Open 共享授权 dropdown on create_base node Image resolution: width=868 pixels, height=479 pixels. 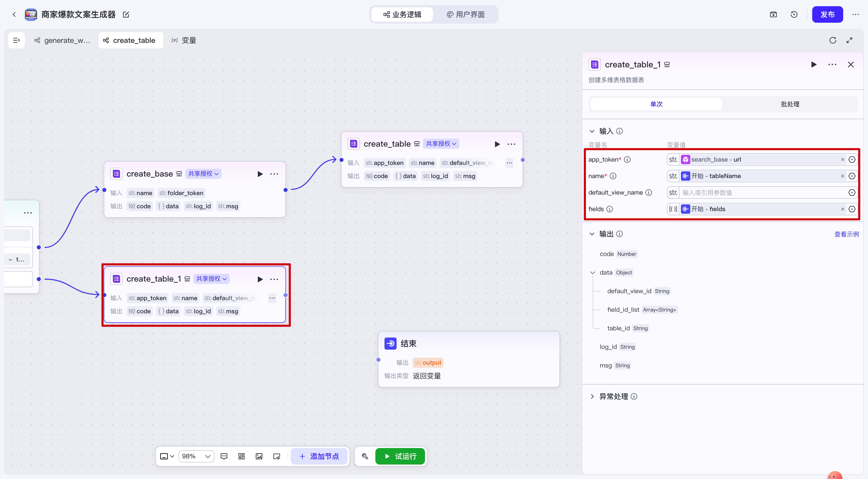point(203,174)
